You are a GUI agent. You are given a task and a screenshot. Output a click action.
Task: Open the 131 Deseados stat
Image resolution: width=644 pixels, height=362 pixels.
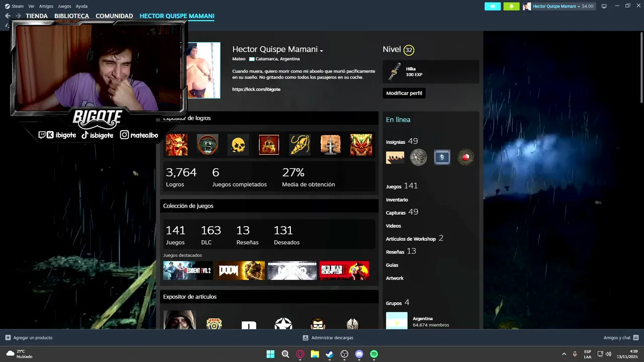coord(287,235)
